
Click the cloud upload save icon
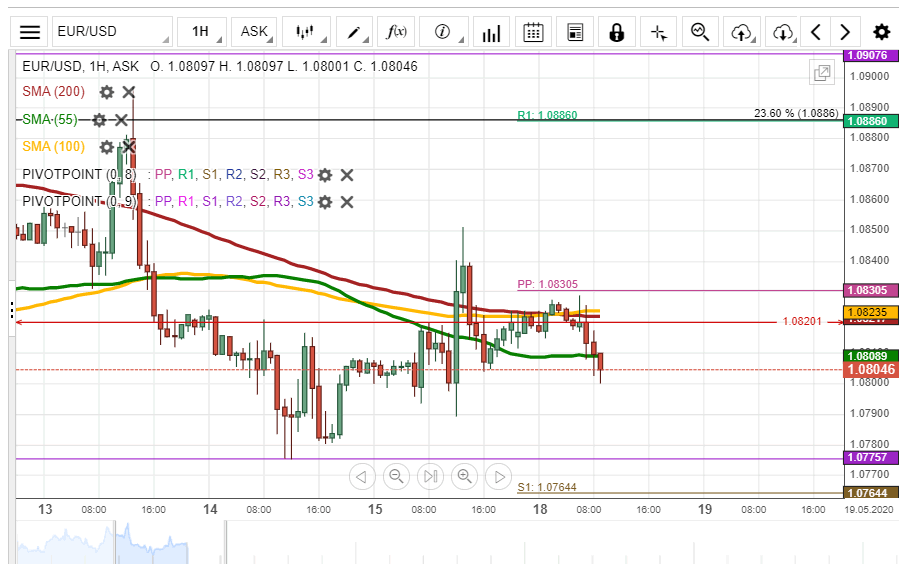tap(742, 32)
